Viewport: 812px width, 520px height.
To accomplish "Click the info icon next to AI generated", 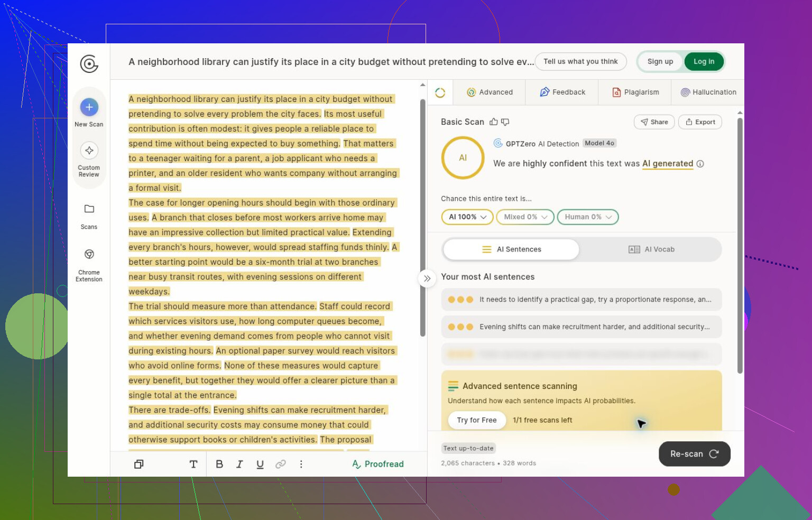I will pyautogui.click(x=700, y=164).
